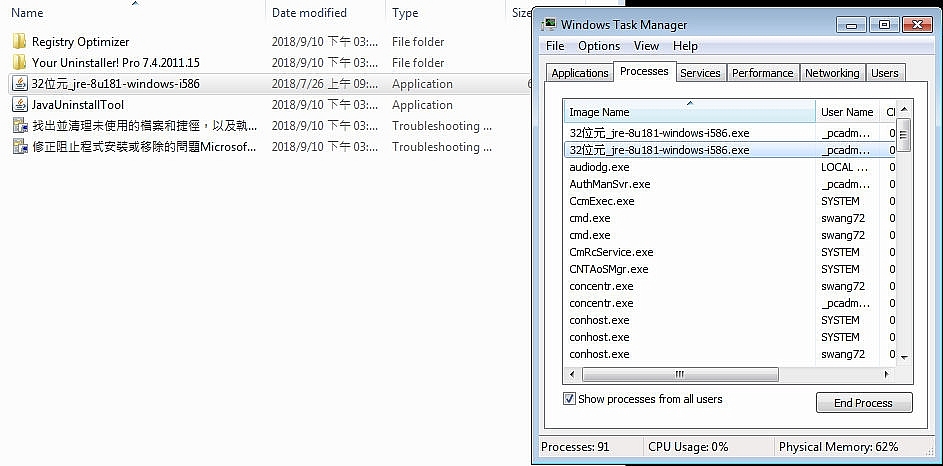This screenshot has width=943, height=466.
Task: Open the Options menu in Task Manager
Action: (x=599, y=46)
